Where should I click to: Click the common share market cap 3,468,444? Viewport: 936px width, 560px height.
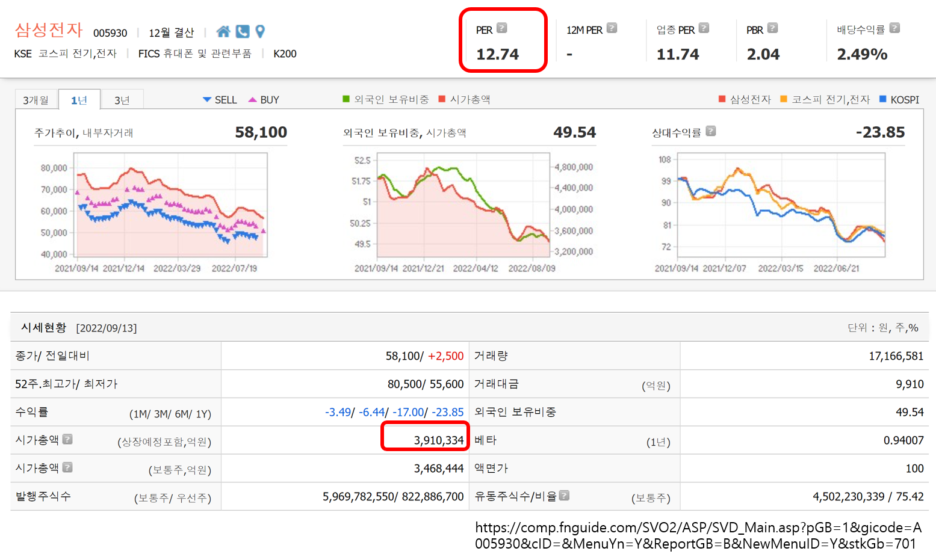pyautogui.click(x=439, y=468)
